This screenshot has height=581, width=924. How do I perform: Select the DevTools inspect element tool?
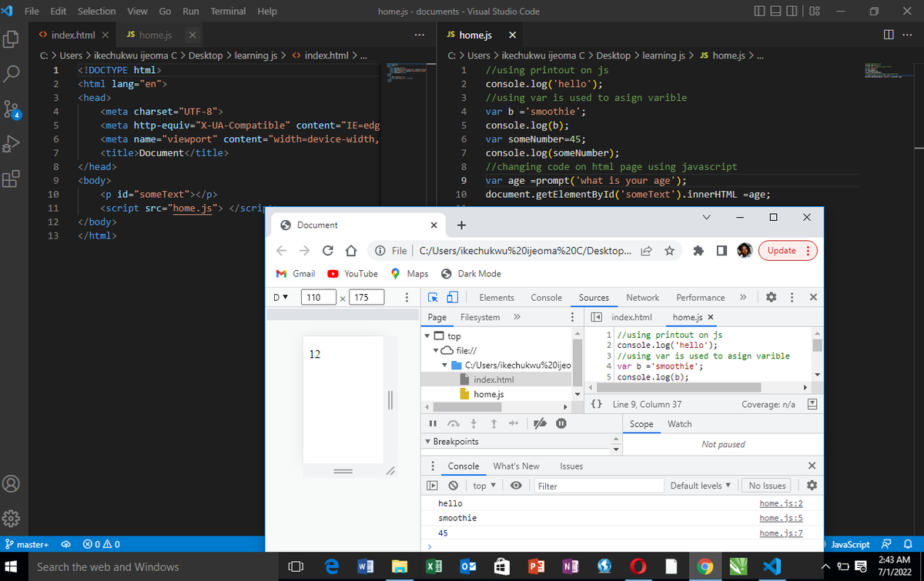point(434,298)
